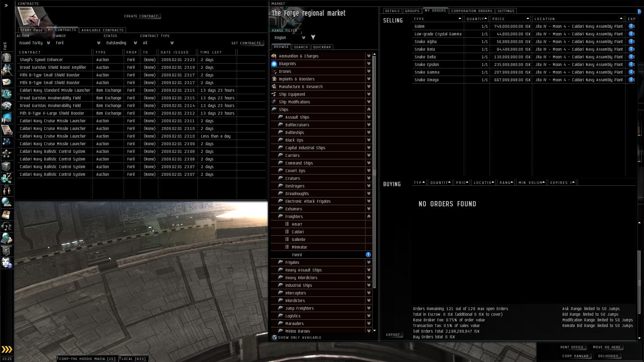Switch to the market Search tab

301,47
